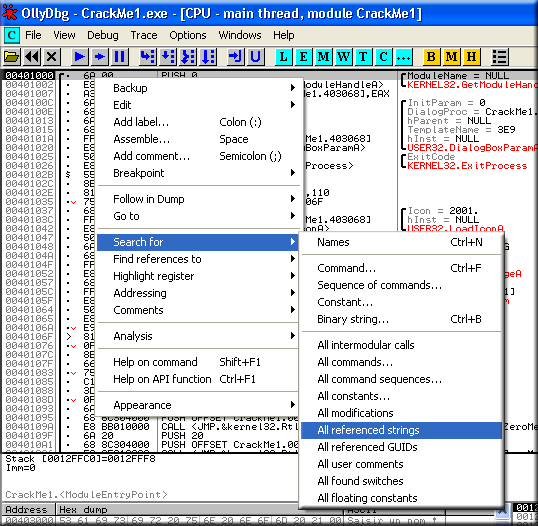Click the C window icon beside File menu
538x526 pixels.
point(11,35)
